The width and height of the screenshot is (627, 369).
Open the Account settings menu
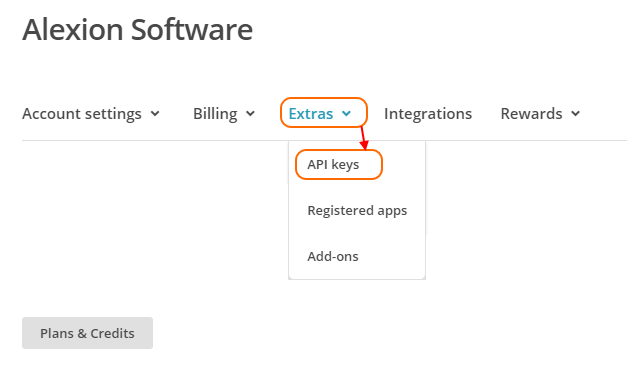91,114
